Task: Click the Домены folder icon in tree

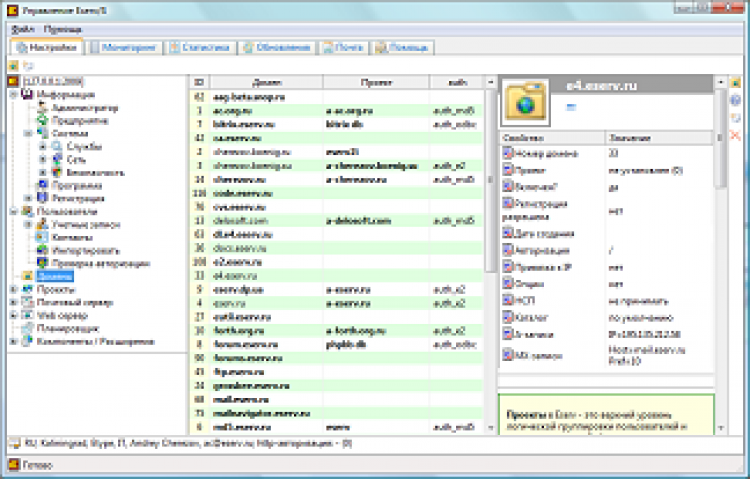Action: [28, 276]
